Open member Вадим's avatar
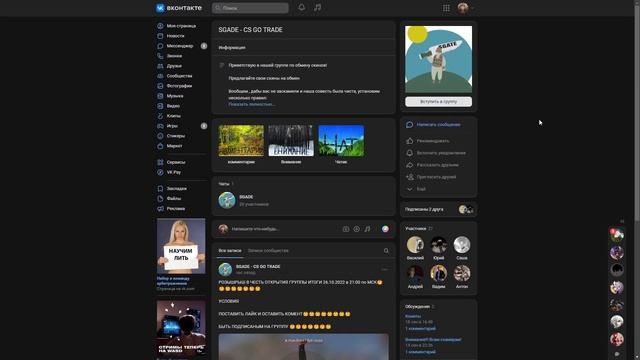The image size is (640, 360). [438, 273]
